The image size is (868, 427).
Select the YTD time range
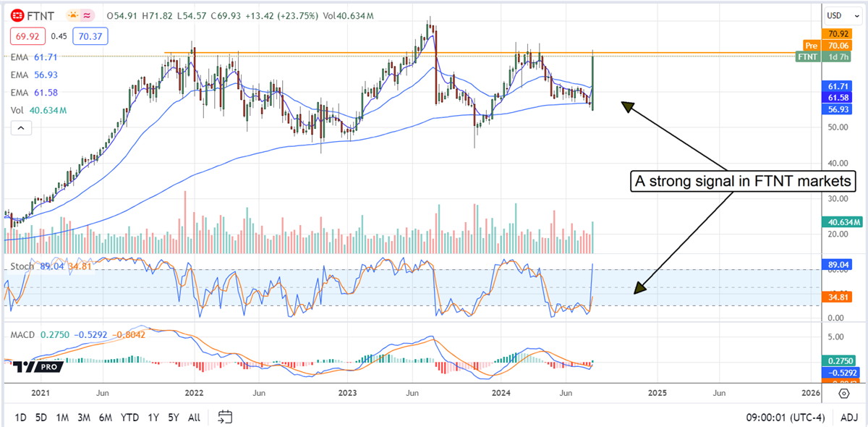tap(130, 417)
